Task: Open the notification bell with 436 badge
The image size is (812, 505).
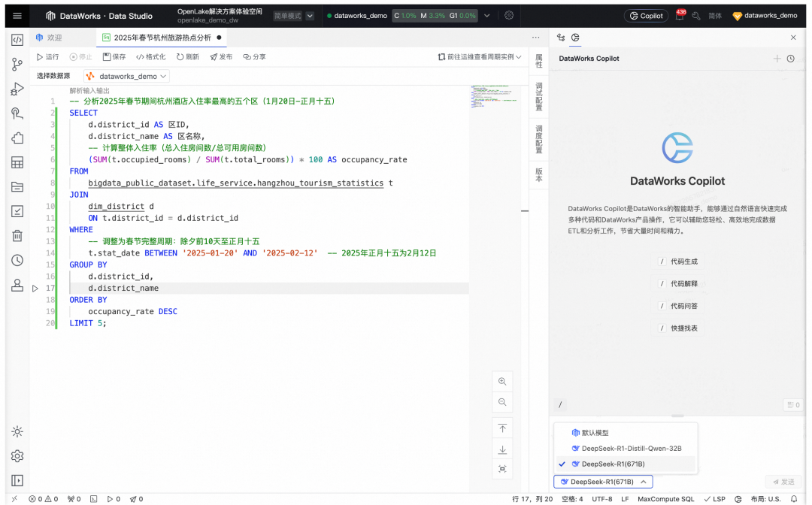Action: click(x=680, y=16)
